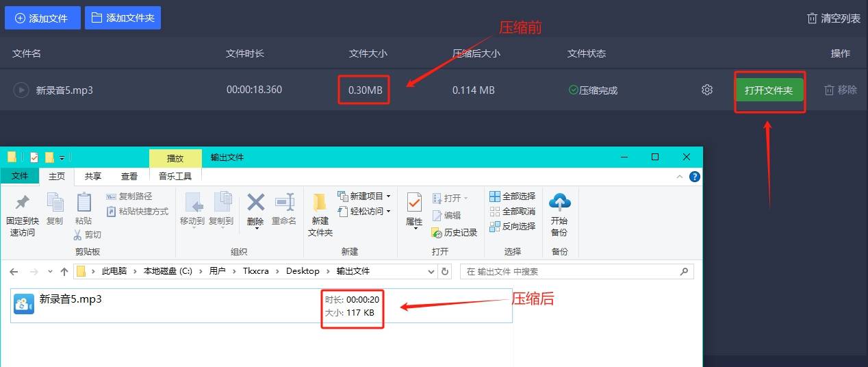Viewport: 868px width, 367px height.
Task: Click the 添加文件 button
Action: (42, 18)
